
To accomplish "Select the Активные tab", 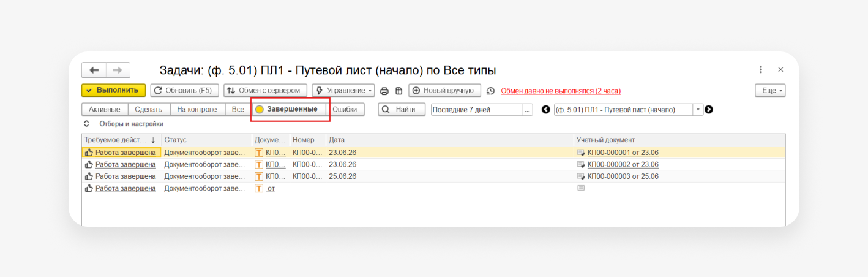I will 105,109.
